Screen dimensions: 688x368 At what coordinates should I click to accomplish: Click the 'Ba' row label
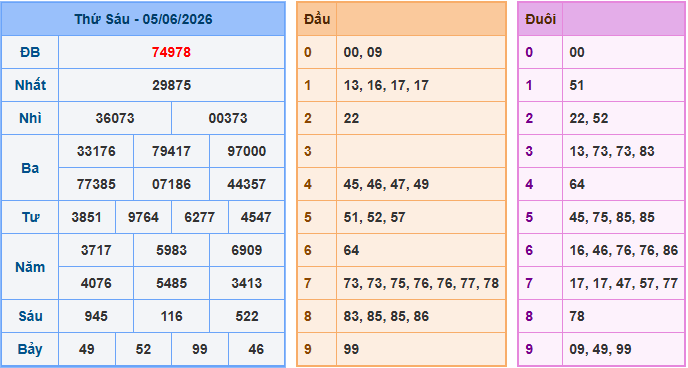30,168
